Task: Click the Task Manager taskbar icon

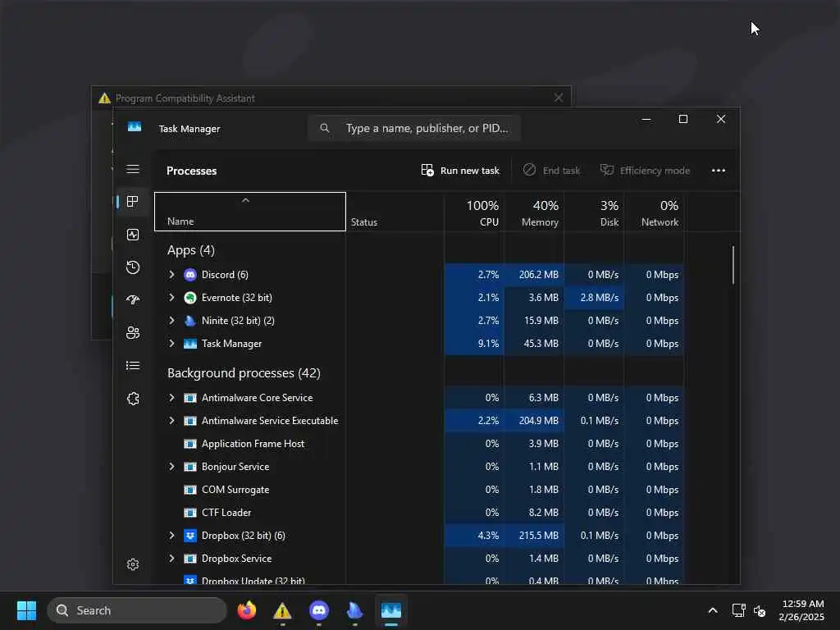Action: tap(391, 610)
